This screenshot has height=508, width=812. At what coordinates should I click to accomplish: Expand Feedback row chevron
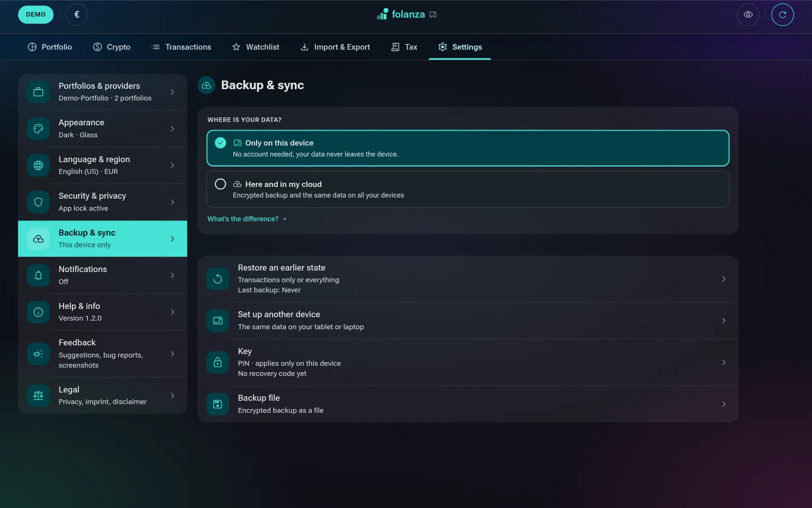(172, 354)
